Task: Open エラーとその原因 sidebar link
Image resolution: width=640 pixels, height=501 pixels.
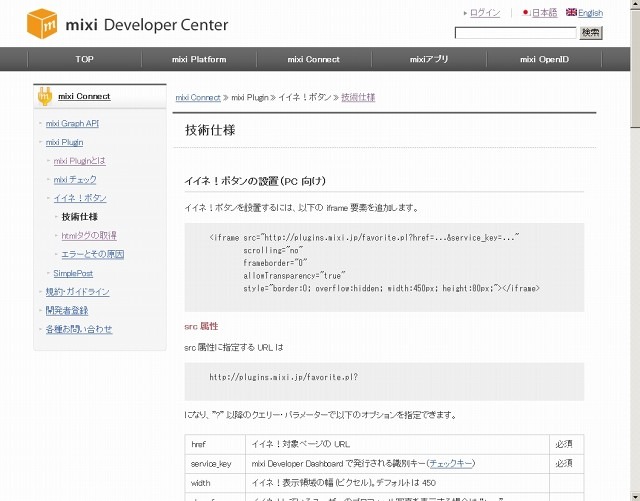Action: pyautogui.click(x=93, y=254)
